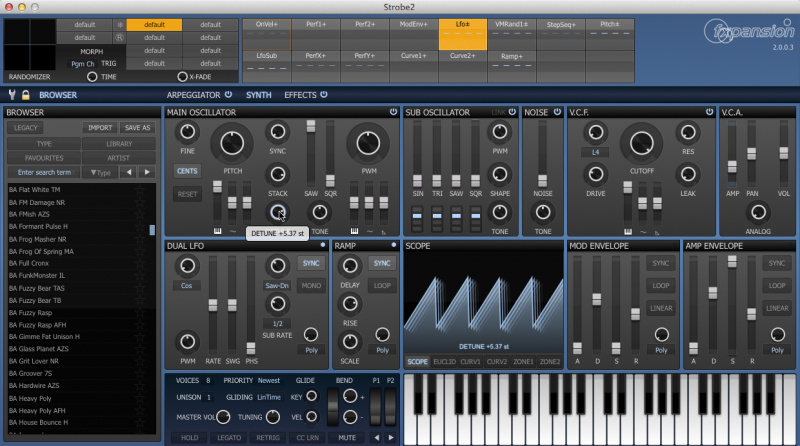The image size is (800, 446).
Task: Open the L4 filter mode dropdown
Action: [596, 152]
